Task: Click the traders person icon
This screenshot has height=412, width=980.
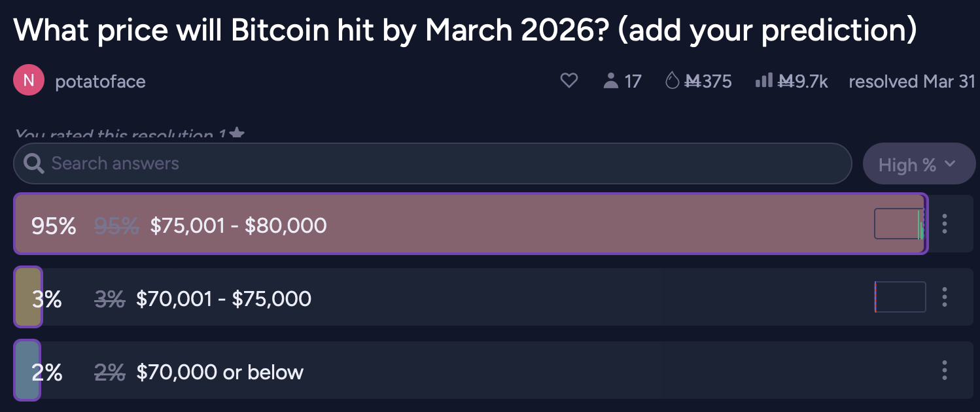Action: [611, 81]
